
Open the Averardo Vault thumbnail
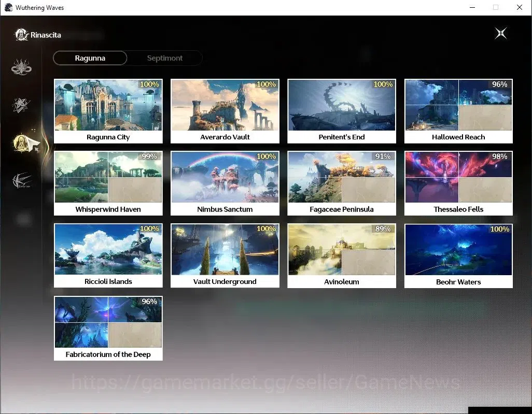click(x=225, y=105)
